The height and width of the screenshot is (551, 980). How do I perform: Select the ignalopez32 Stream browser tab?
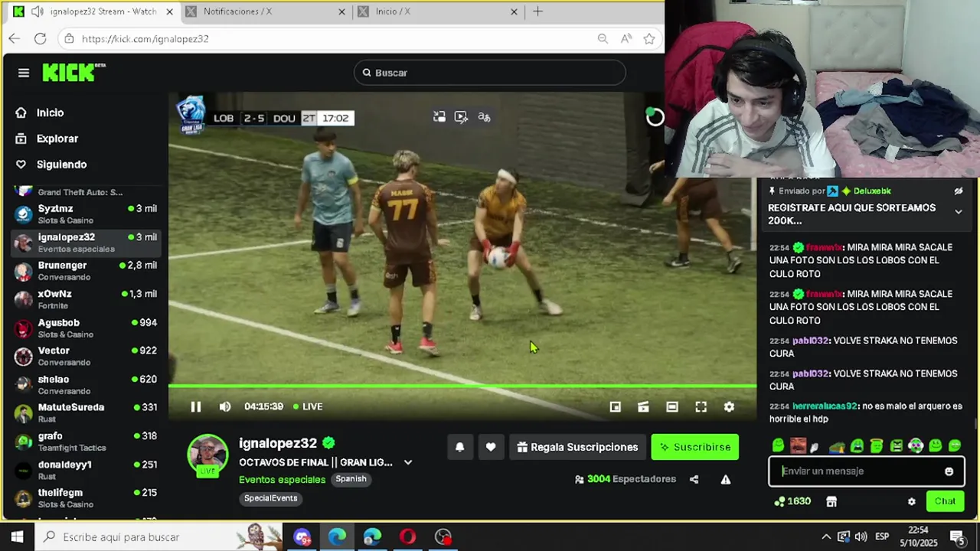92,11
